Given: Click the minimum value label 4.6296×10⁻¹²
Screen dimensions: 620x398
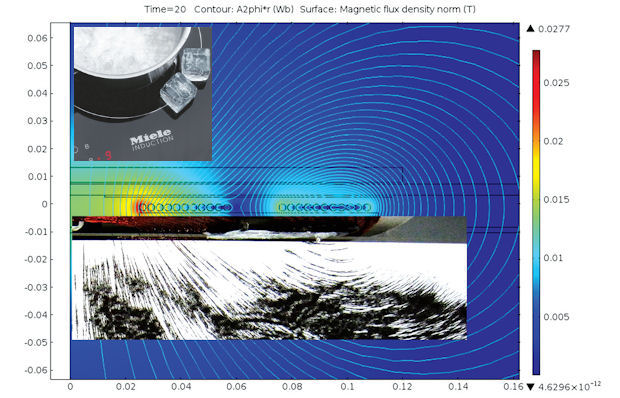Looking at the screenshot, I should point(569,386).
